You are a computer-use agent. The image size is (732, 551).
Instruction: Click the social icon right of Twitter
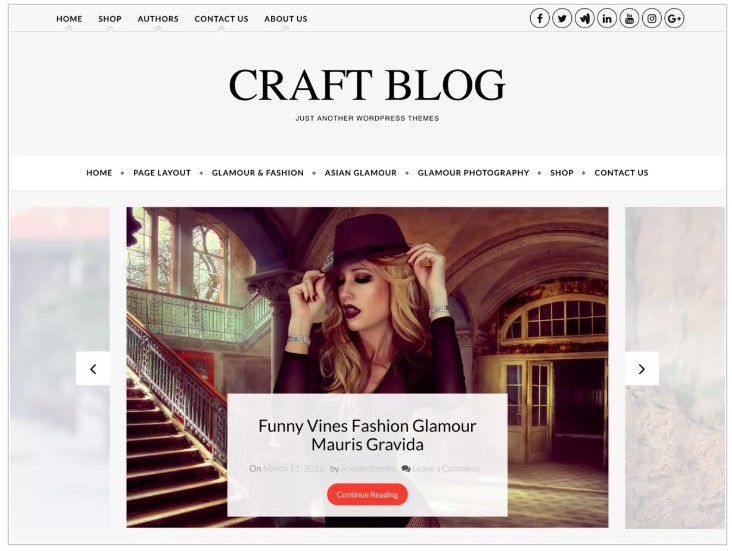click(584, 19)
